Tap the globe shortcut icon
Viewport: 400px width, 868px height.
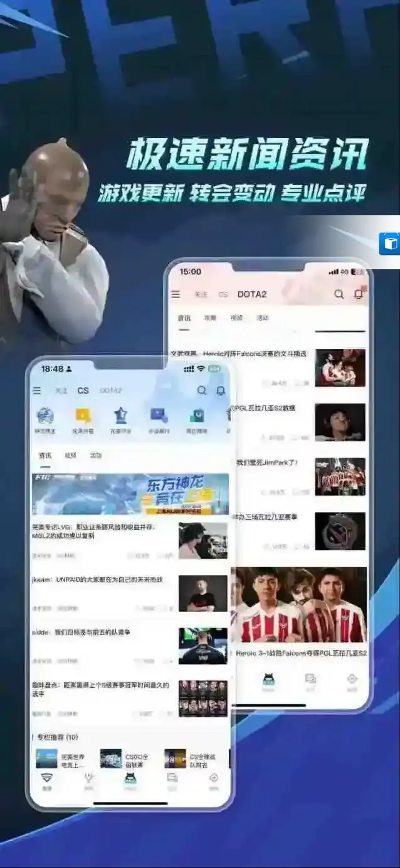click(x=45, y=415)
